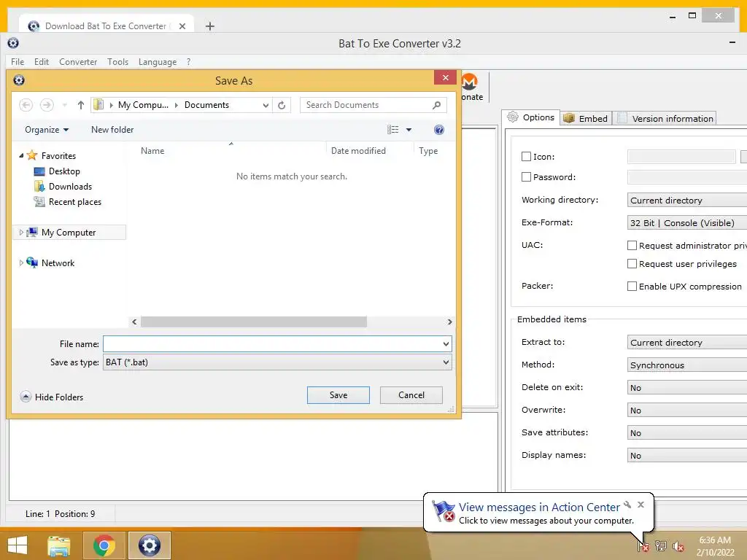Open the Overwrite dropdown
This screenshot has height=560, width=747.
click(687, 410)
